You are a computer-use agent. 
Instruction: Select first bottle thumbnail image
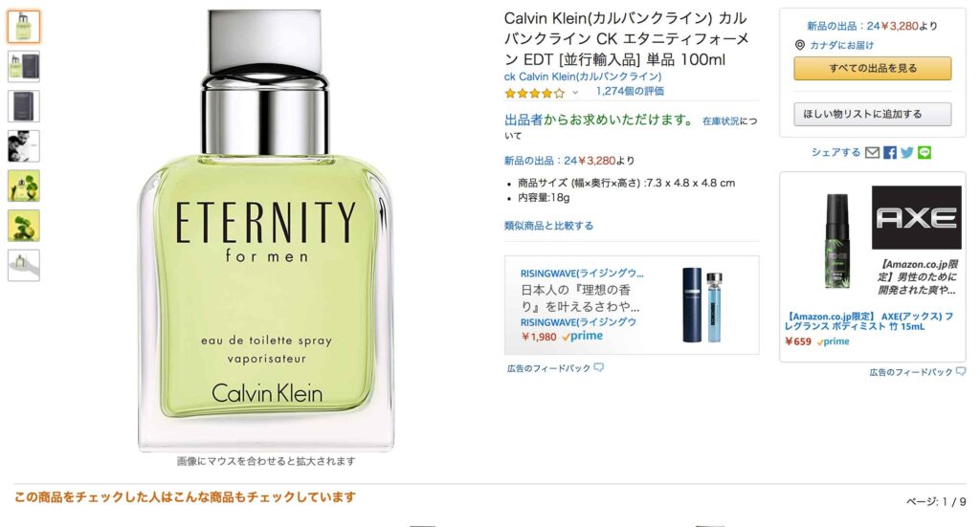(24, 26)
